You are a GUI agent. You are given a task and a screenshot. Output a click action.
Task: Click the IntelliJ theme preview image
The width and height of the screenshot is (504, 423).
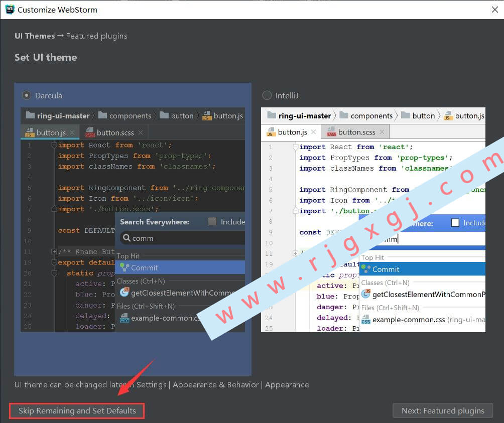point(373,220)
